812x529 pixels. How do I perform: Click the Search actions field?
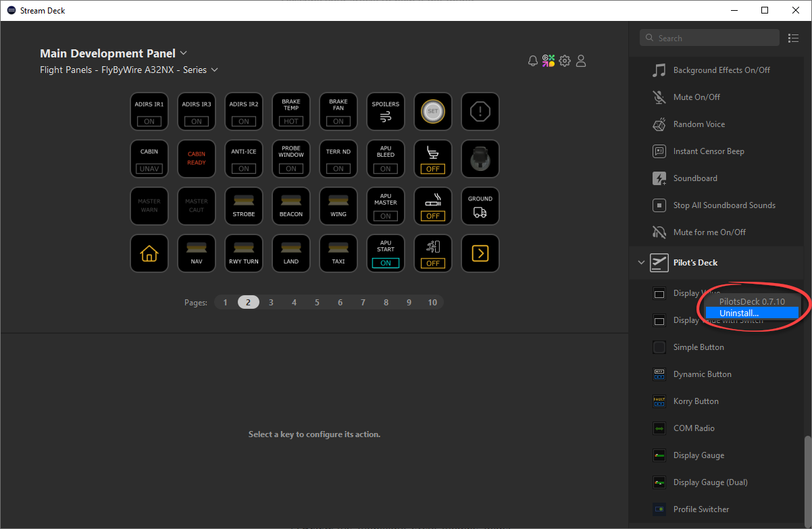pyautogui.click(x=710, y=38)
